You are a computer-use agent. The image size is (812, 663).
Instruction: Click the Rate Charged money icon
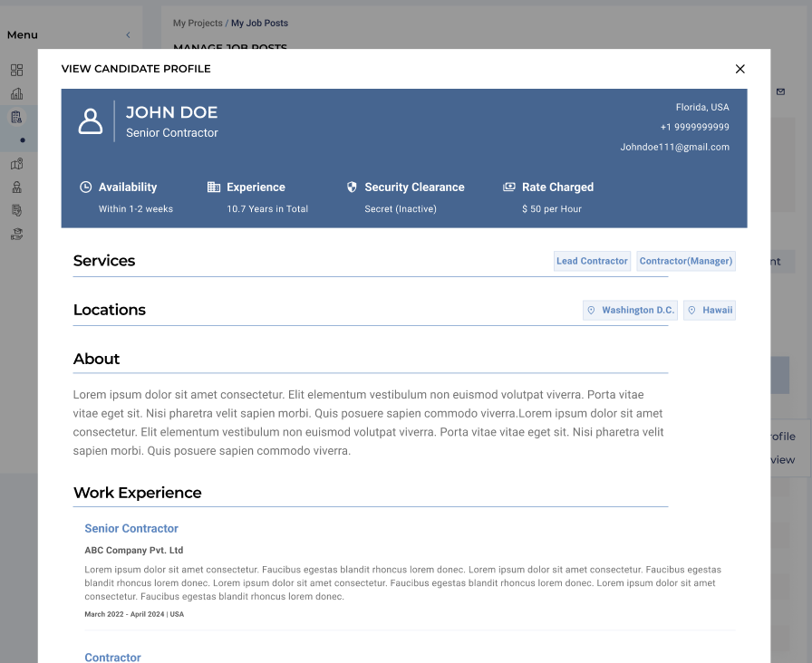click(x=509, y=187)
